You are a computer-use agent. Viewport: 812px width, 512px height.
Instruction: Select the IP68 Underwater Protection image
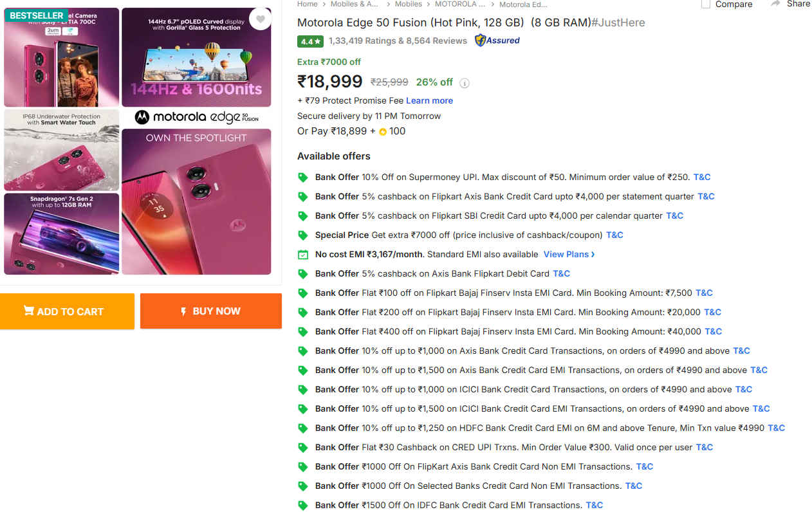(62, 149)
